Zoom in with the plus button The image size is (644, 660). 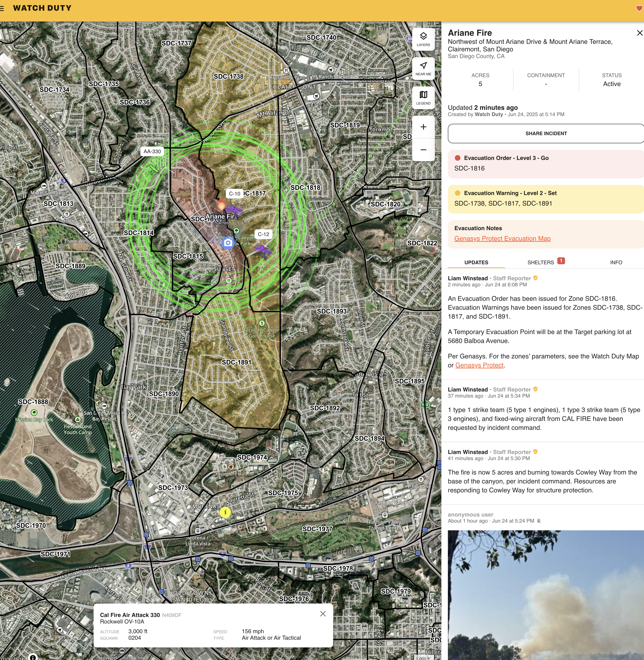tap(423, 127)
